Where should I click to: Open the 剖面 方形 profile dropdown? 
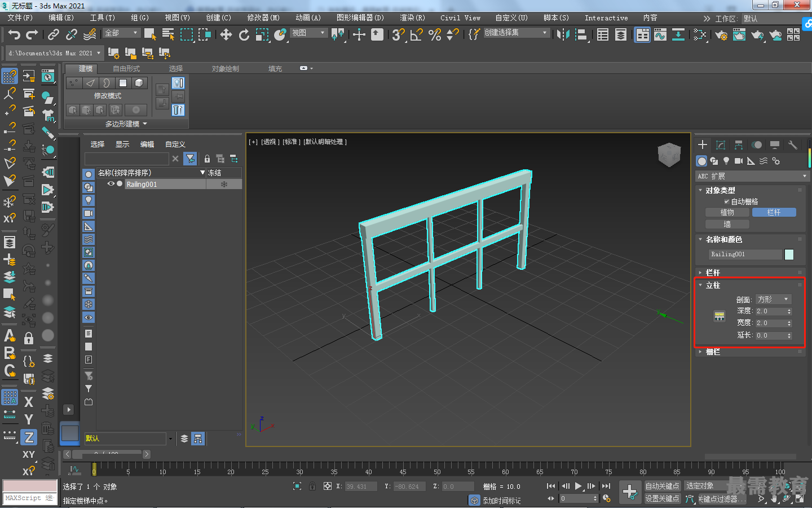[x=774, y=299]
